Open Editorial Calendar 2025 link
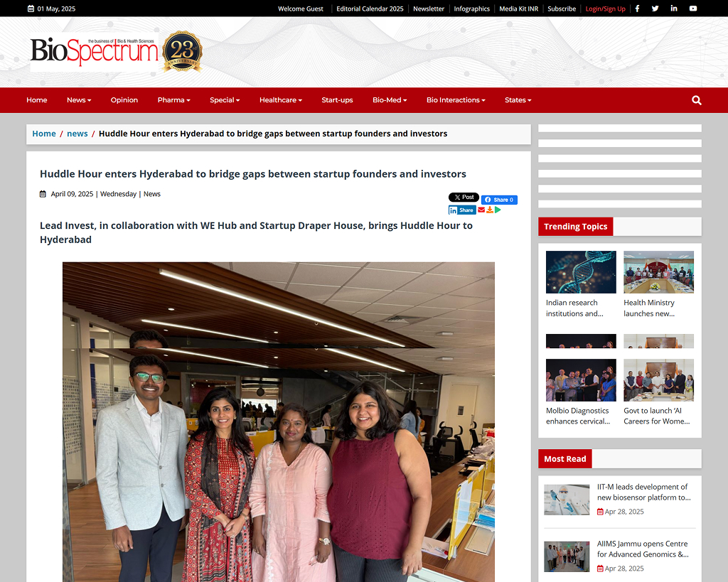 point(370,9)
